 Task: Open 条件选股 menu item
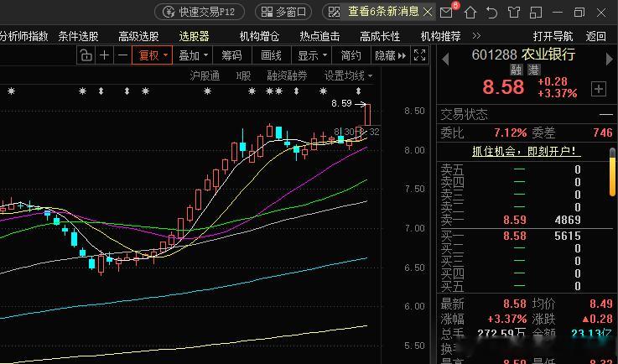[x=79, y=37]
